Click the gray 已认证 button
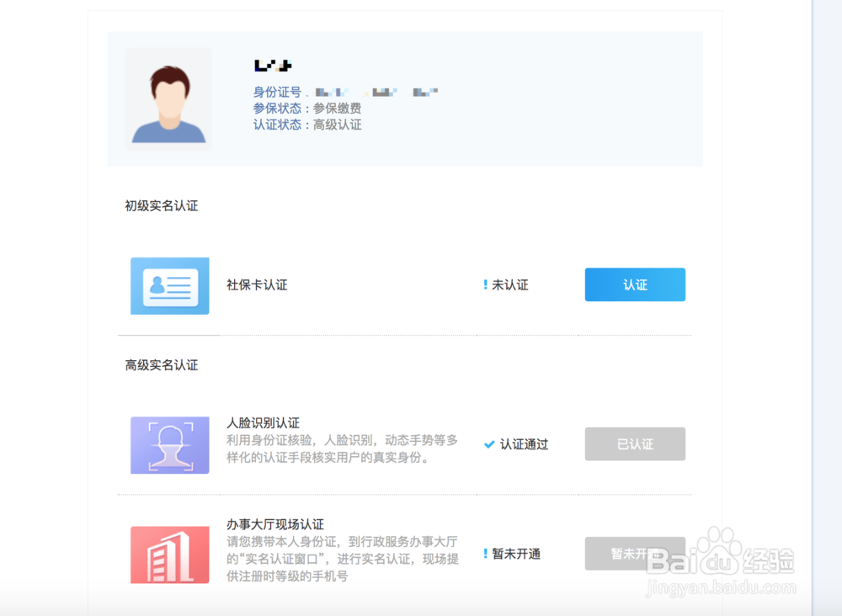Viewport: 842px width, 616px height. click(x=635, y=443)
